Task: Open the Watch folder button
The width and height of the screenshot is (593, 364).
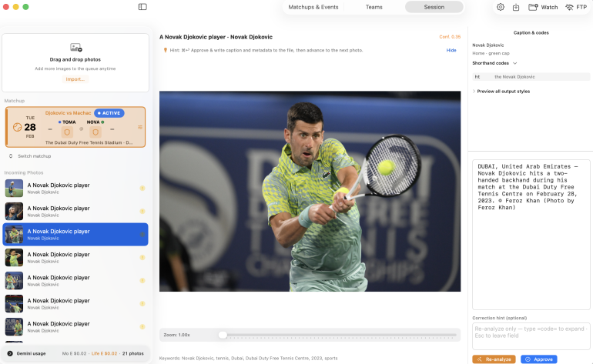Action: 543,7
